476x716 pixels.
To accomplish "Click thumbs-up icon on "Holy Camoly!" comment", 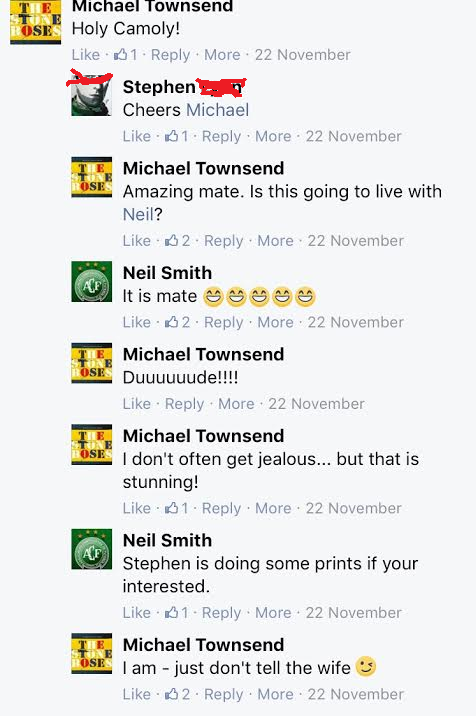I will (x=121, y=55).
